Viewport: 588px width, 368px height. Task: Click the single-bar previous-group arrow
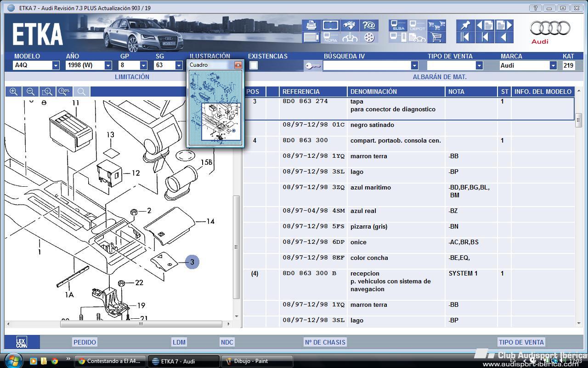click(x=485, y=38)
